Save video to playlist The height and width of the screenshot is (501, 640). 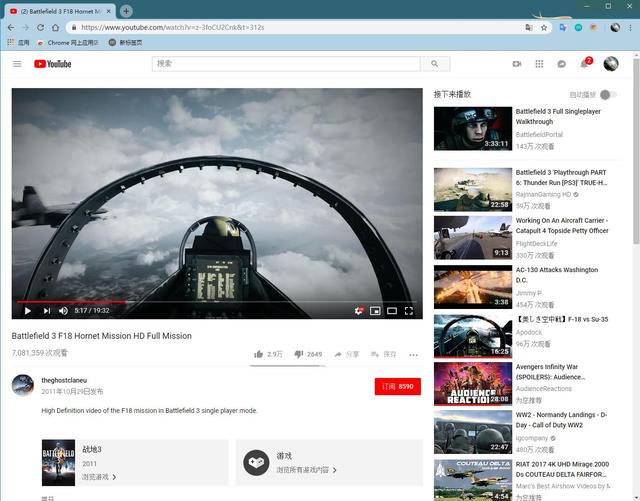tap(384, 354)
